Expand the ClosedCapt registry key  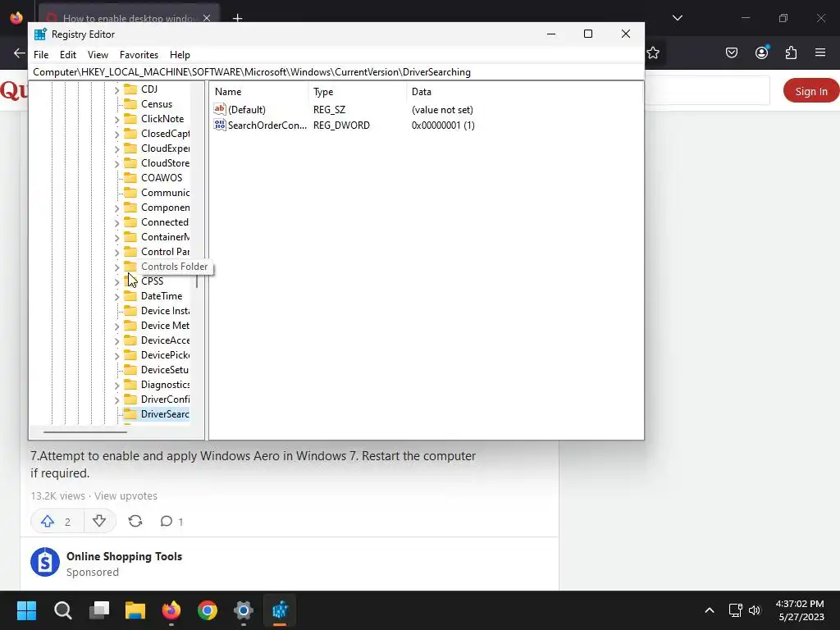click(116, 134)
